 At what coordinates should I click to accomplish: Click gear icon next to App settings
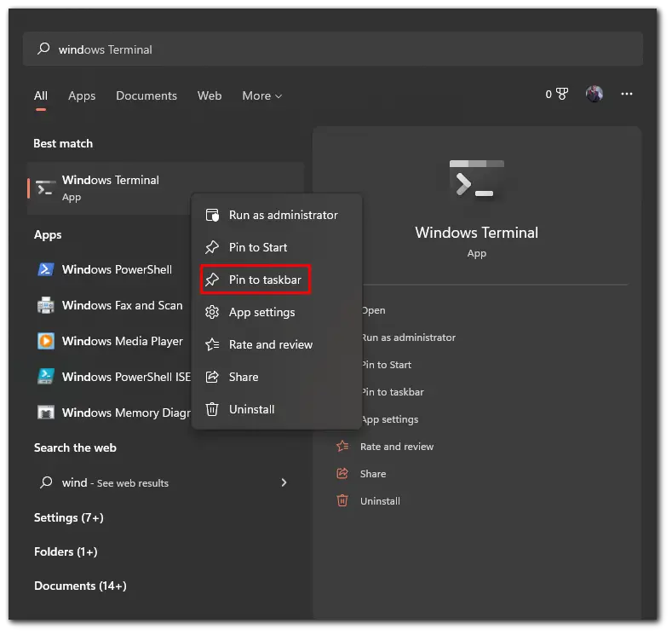(212, 312)
